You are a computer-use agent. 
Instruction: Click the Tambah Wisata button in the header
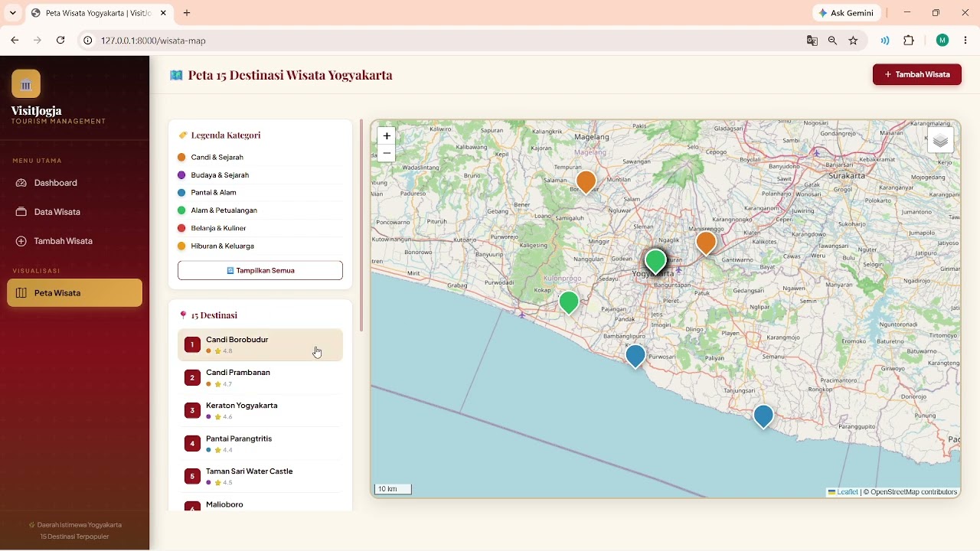[x=917, y=74]
